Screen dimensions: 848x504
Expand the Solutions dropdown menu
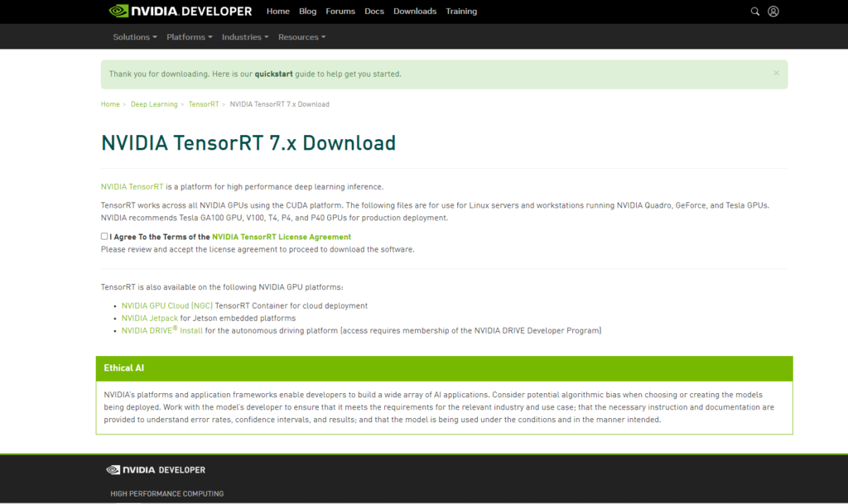[x=135, y=37]
